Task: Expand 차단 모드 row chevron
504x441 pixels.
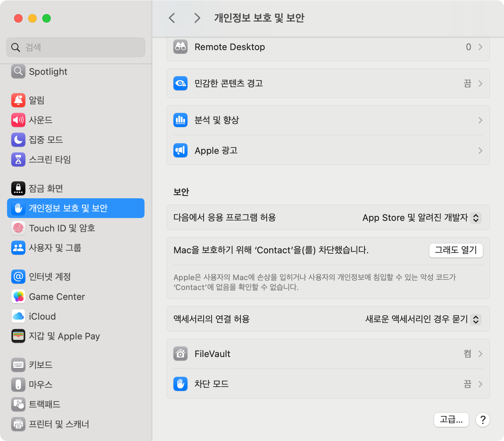Action: point(480,384)
